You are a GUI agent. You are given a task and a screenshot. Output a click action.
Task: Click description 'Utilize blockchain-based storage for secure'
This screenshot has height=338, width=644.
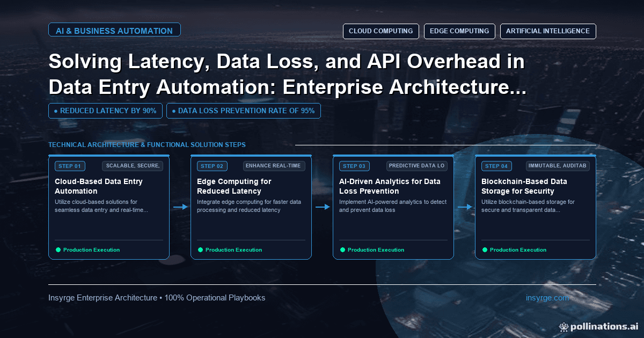(528, 206)
